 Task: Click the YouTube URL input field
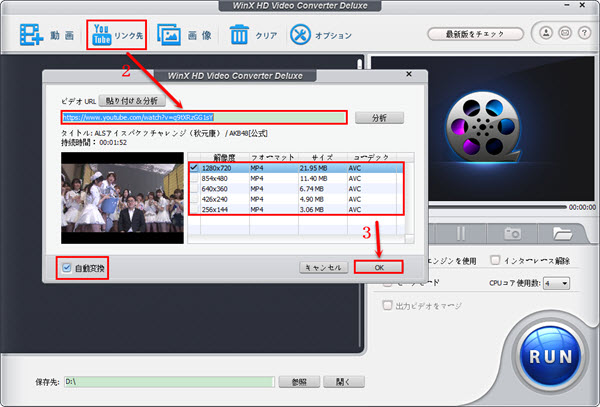204,117
